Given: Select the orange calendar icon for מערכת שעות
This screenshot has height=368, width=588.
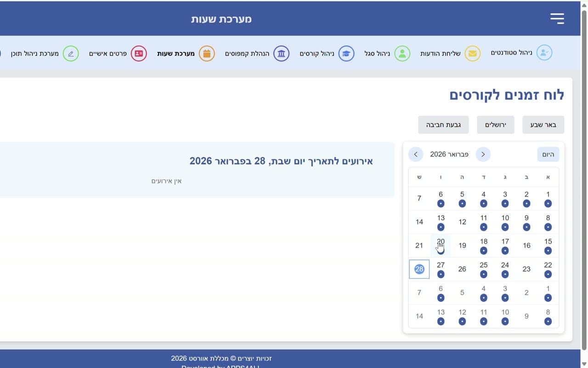Looking at the screenshot, I should coord(207,54).
